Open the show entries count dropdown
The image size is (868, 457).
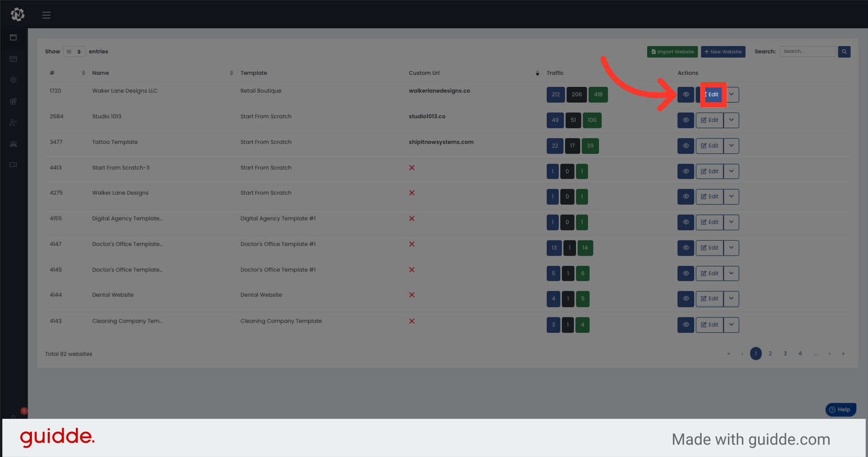[74, 52]
